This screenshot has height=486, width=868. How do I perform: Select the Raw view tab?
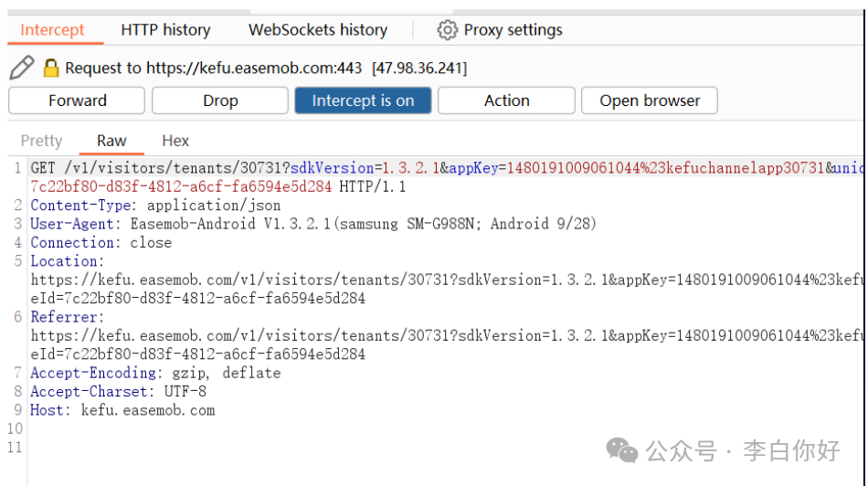(111, 141)
